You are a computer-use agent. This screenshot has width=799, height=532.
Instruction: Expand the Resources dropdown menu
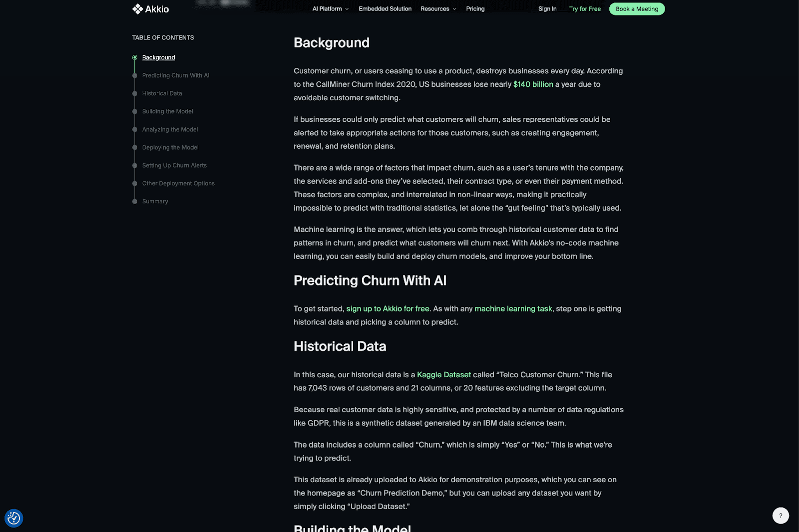point(438,9)
